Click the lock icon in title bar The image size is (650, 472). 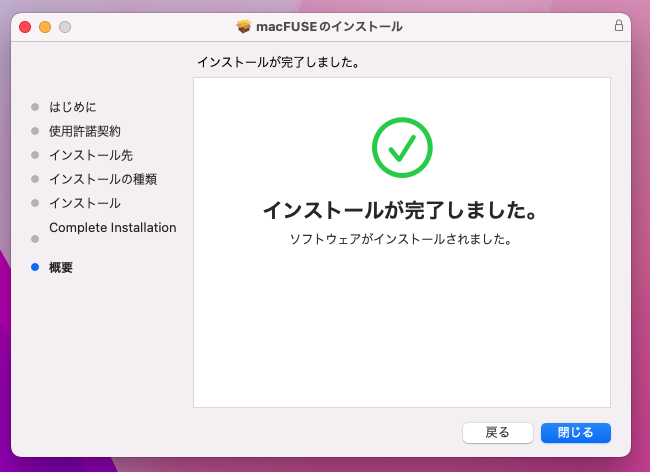(x=618, y=26)
